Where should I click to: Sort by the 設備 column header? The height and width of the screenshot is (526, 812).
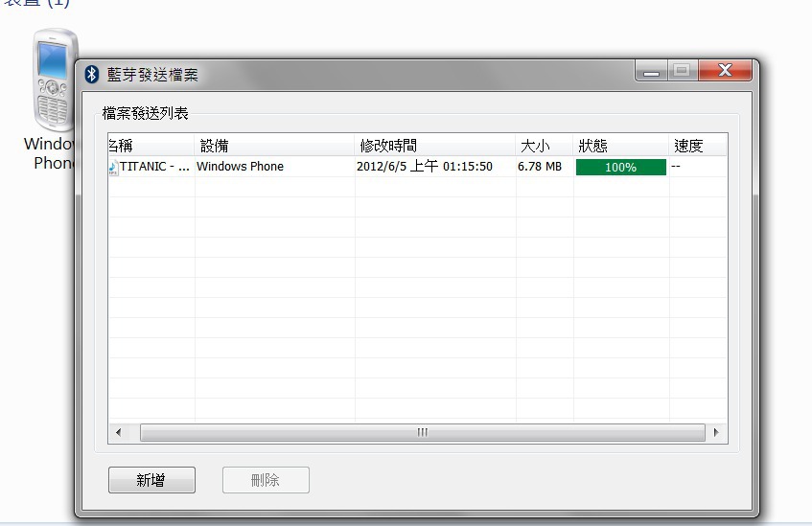tap(274, 146)
